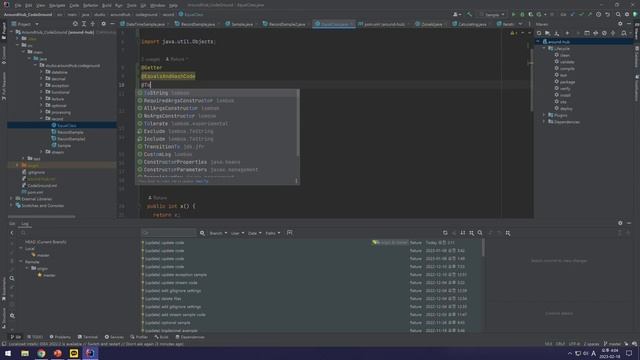Open the Navigate menu
This screenshot has height=360, width=640.
pos(57,5)
